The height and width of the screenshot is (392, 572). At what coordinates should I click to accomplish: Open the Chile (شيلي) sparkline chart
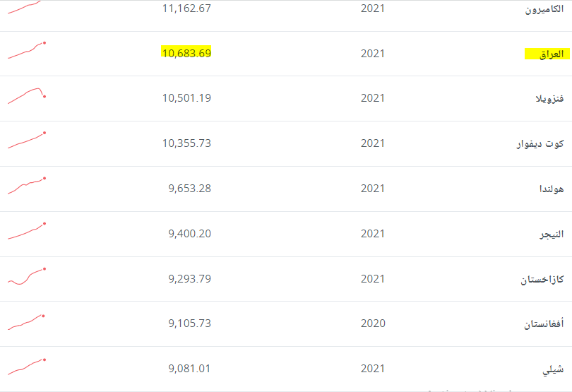pos(27,366)
